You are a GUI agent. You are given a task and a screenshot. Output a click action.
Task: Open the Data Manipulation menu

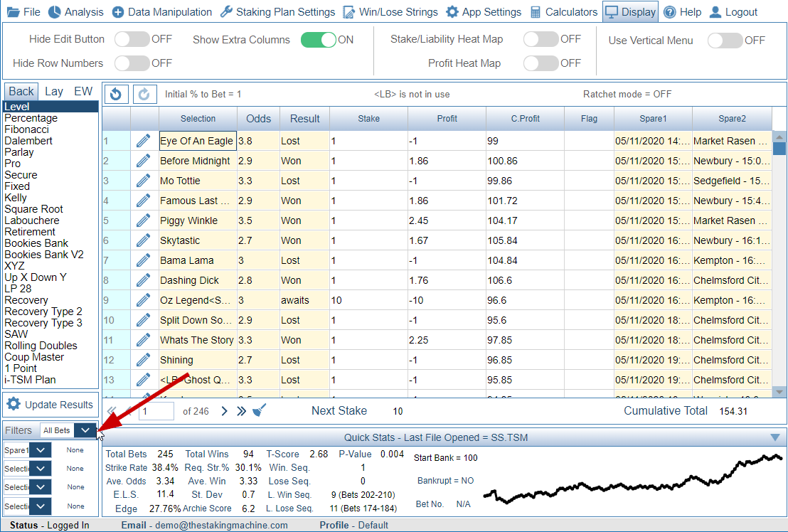point(162,12)
